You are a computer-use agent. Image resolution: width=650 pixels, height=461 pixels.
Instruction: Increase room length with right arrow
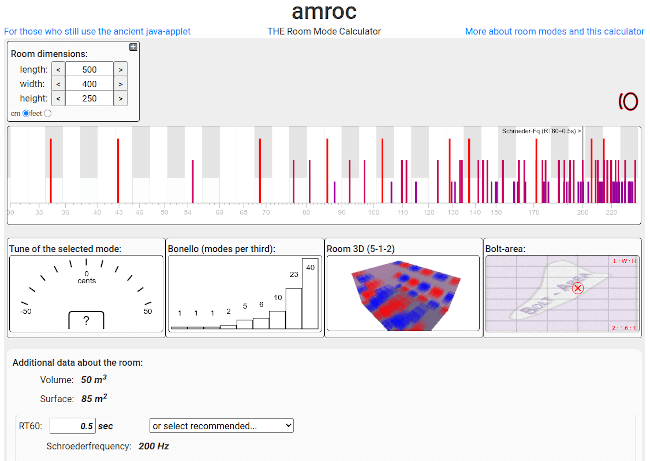[x=120, y=69]
